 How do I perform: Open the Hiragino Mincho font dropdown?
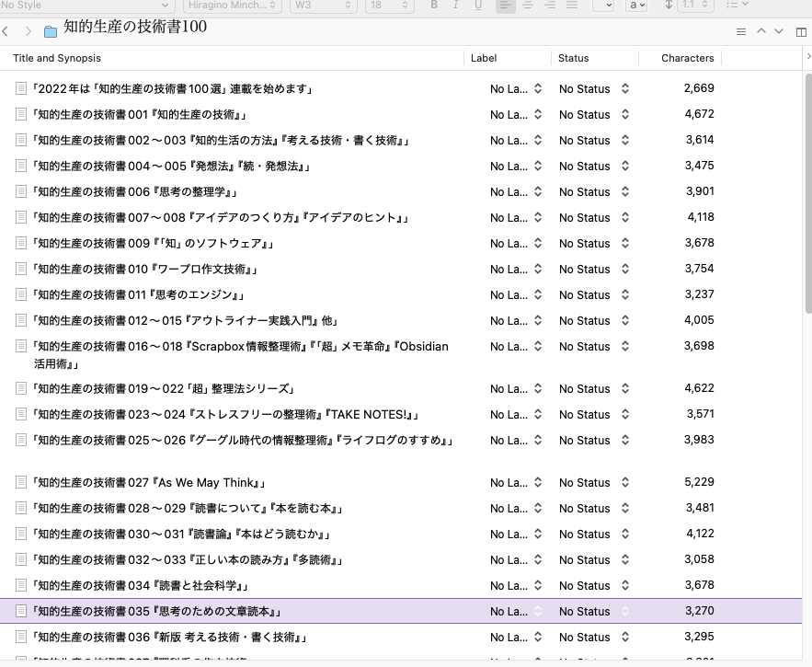(233, 6)
